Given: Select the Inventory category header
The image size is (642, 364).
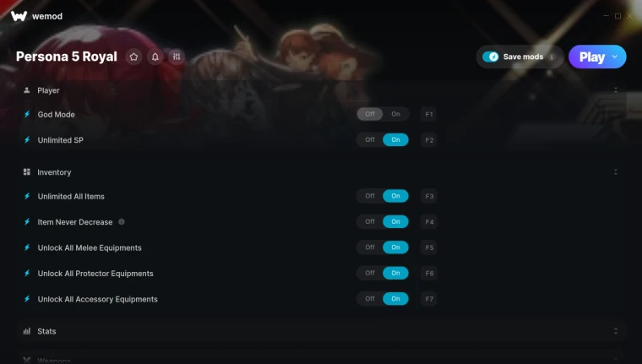Looking at the screenshot, I should (x=54, y=172).
